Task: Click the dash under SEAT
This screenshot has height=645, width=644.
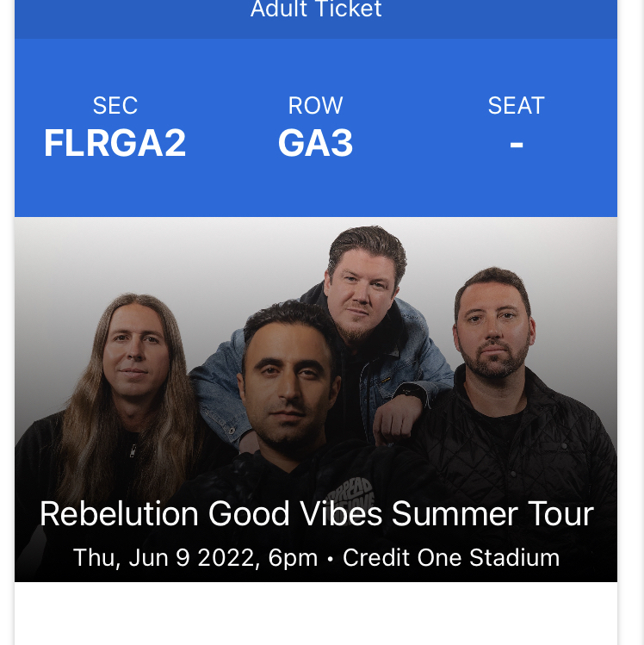Action: 517,145
